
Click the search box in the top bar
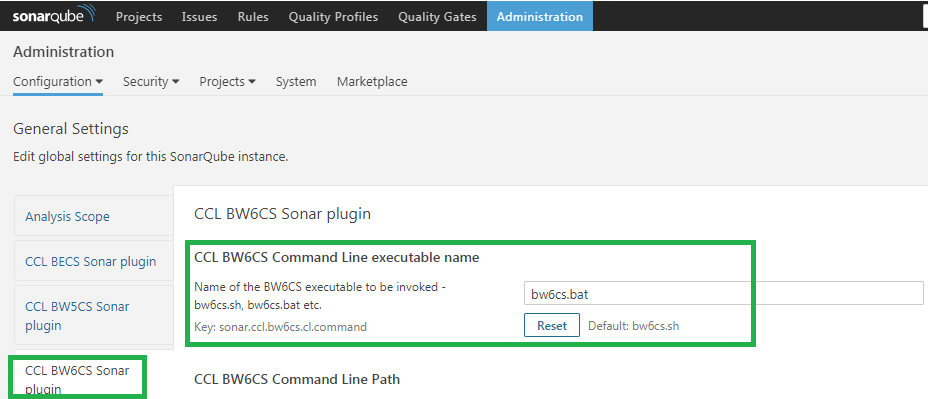tap(925, 17)
